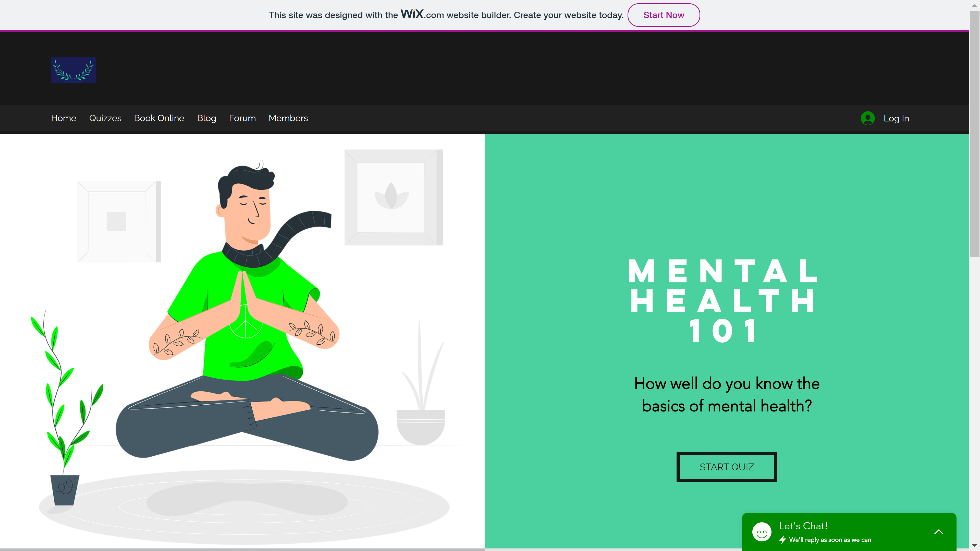Click the Start Now Wix button

(664, 15)
